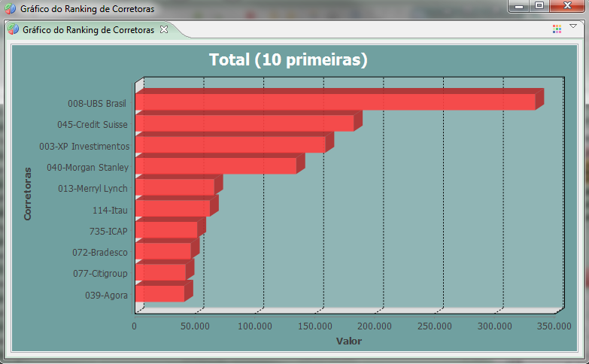The height and width of the screenshot is (364, 589).
Task: Click the '100.000' value tick label
Action: (255, 326)
